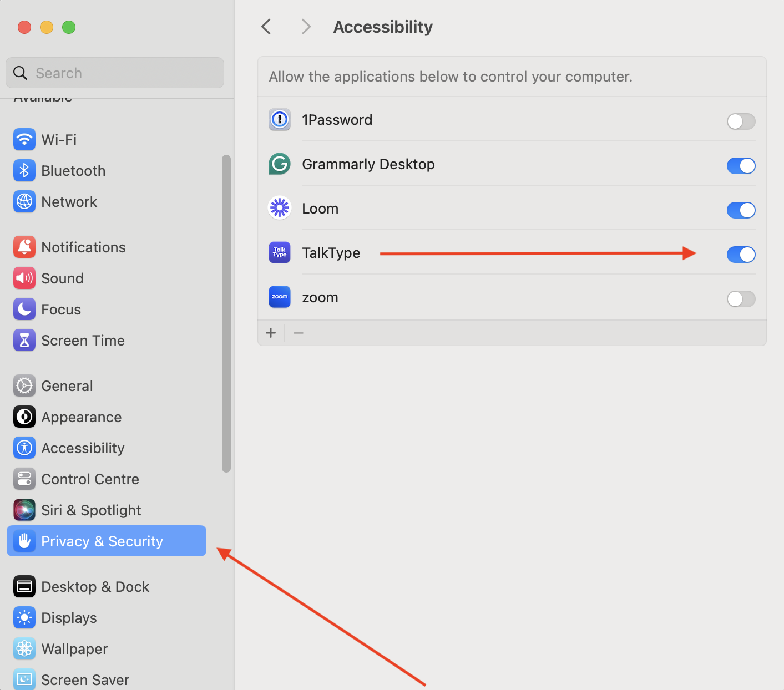Screen dimensions: 784x690
Task: Turn off the Loom toggle
Action: 741,210
